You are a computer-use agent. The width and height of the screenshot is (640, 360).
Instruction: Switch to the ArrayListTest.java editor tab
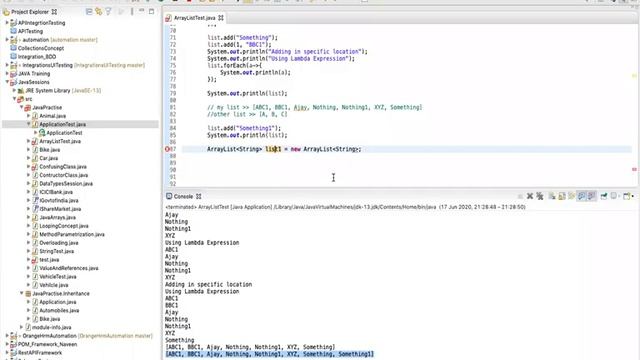coord(194,18)
